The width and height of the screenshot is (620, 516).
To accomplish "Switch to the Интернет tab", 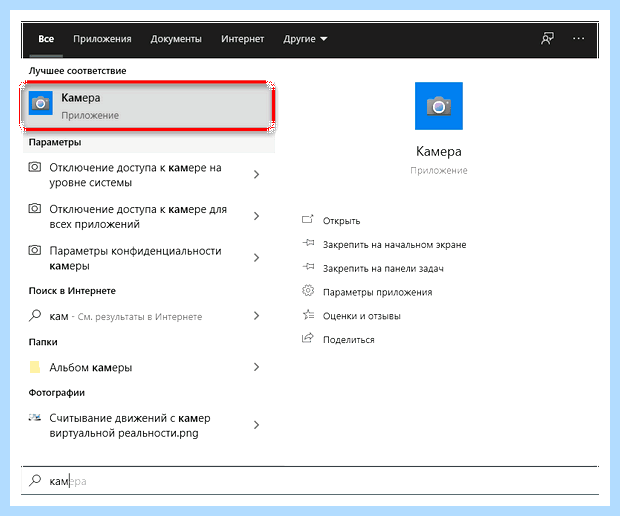I will pyautogui.click(x=242, y=39).
